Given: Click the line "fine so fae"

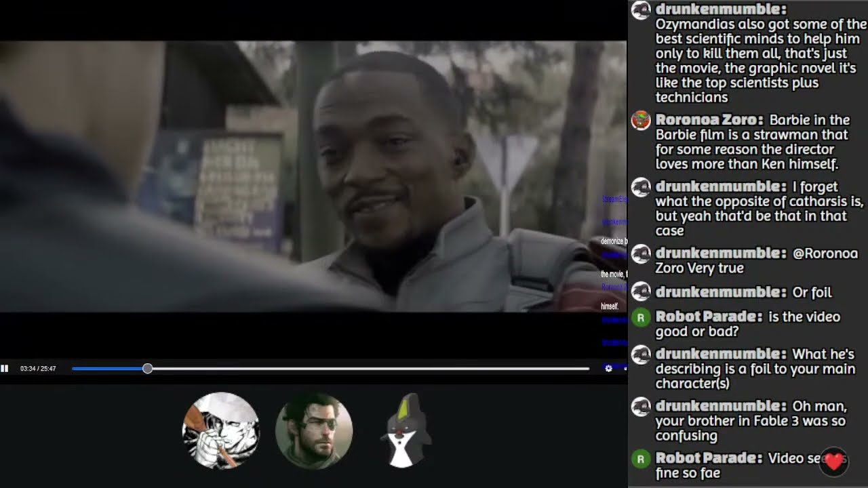Looking at the screenshot, I should 688,473.
